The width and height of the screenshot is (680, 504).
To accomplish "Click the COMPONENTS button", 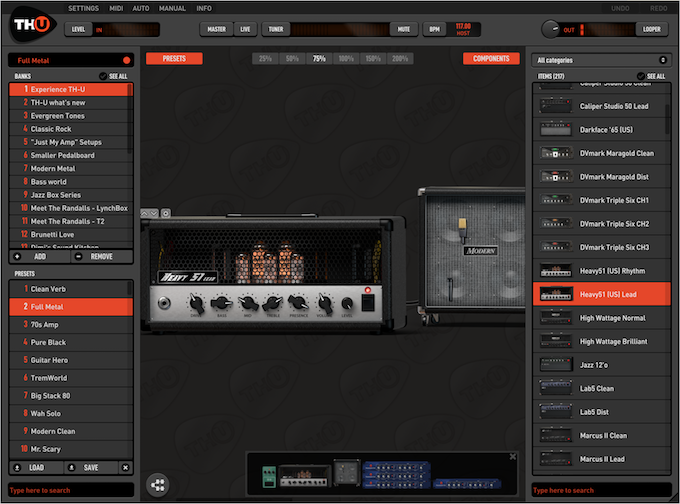I will (491, 59).
